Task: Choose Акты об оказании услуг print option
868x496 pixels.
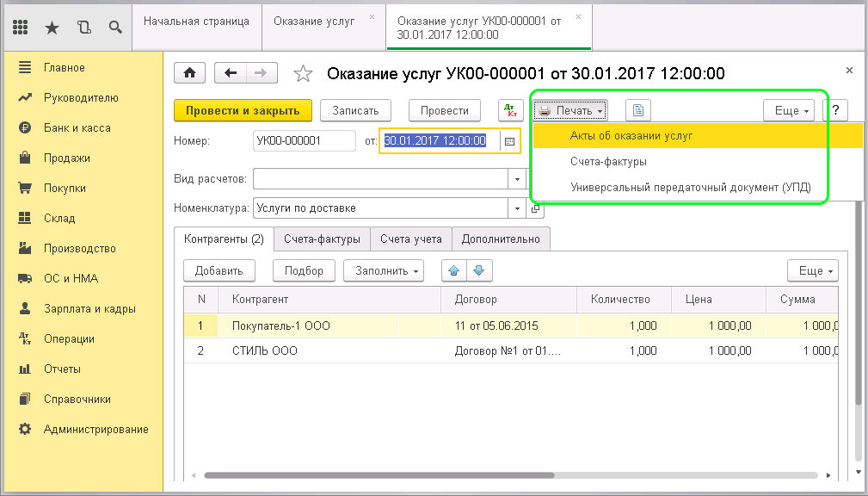Action: click(x=698, y=136)
